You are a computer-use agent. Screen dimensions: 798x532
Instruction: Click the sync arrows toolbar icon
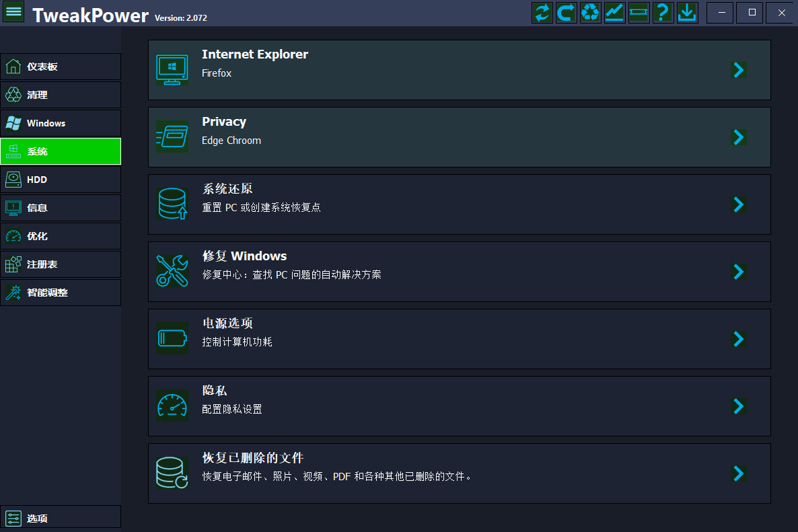point(542,13)
